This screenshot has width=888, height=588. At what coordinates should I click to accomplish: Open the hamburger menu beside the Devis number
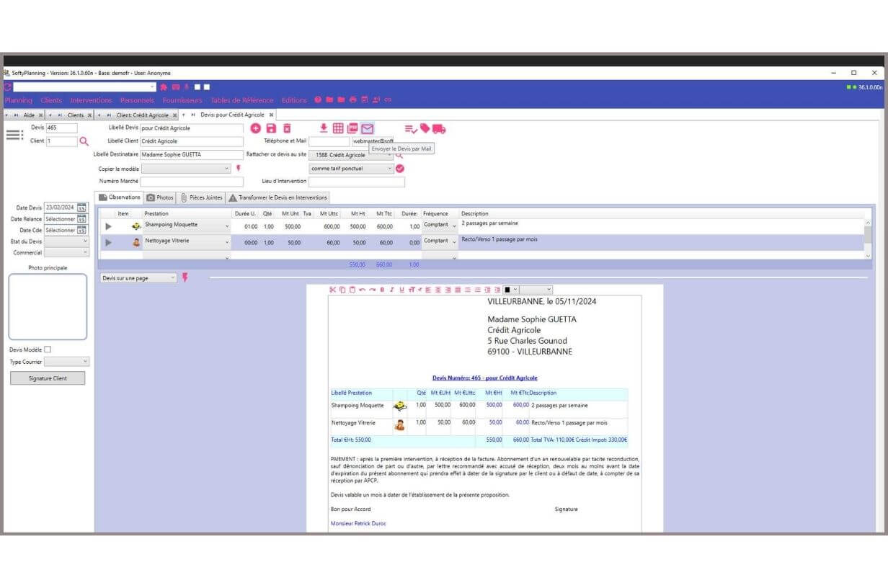tap(14, 134)
